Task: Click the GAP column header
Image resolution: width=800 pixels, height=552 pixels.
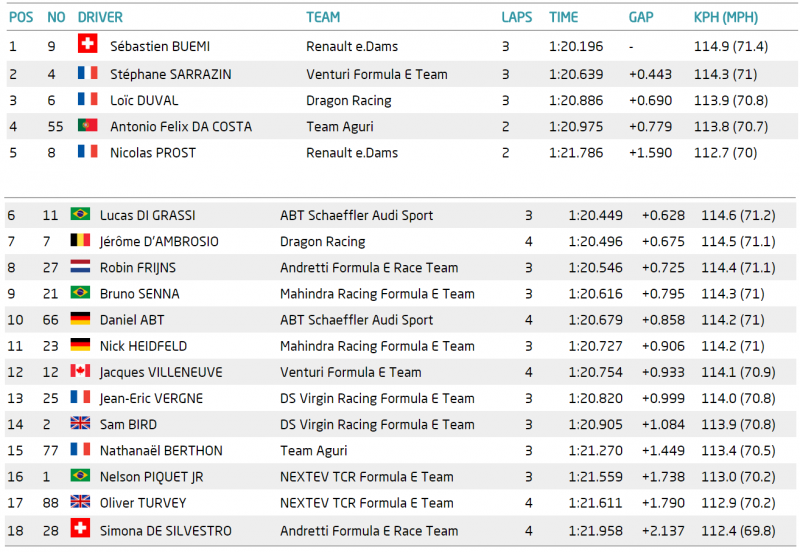Action: tap(641, 17)
